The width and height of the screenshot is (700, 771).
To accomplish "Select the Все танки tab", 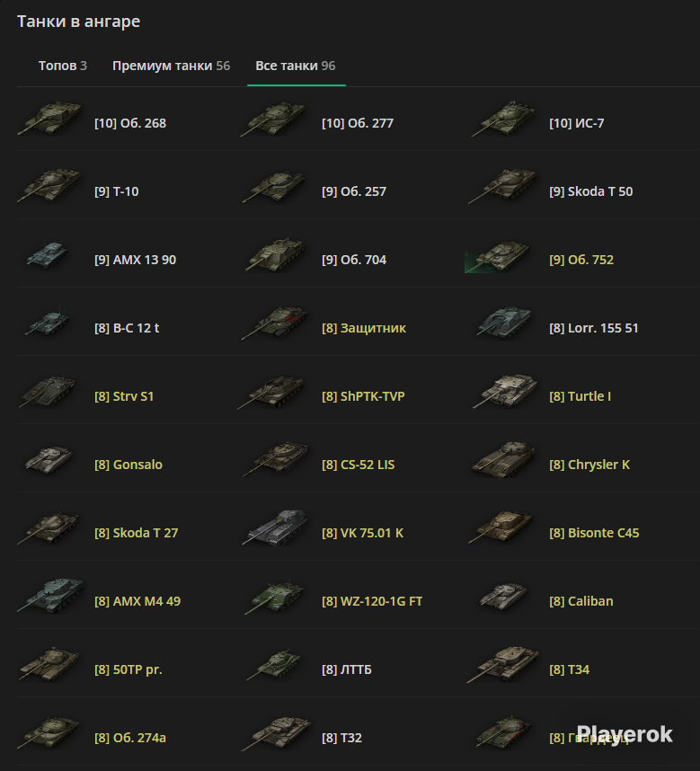I will 296,66.
